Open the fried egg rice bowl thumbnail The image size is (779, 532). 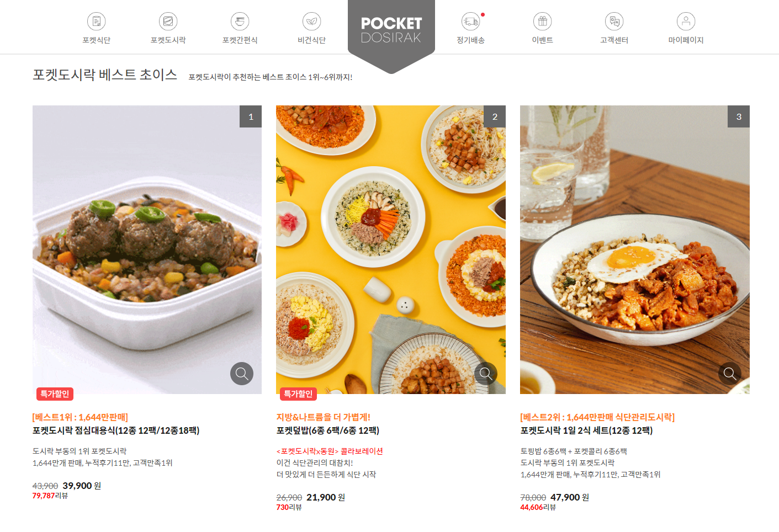click(635, 249)
